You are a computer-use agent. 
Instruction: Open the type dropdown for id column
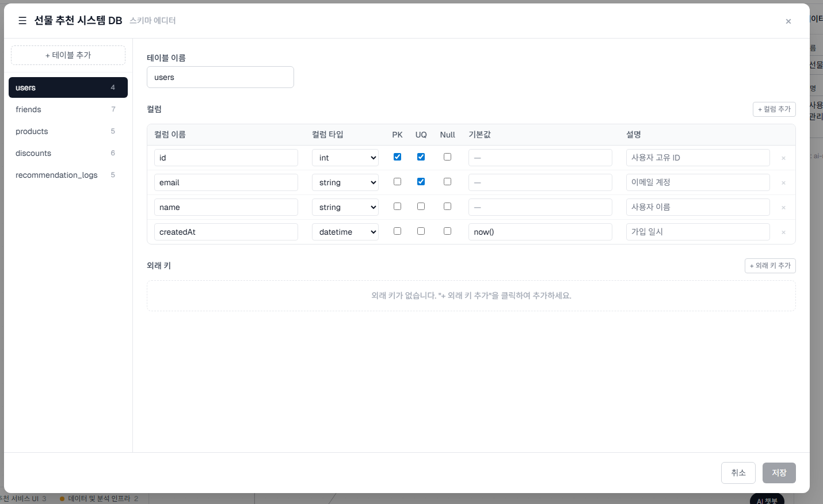345,158
